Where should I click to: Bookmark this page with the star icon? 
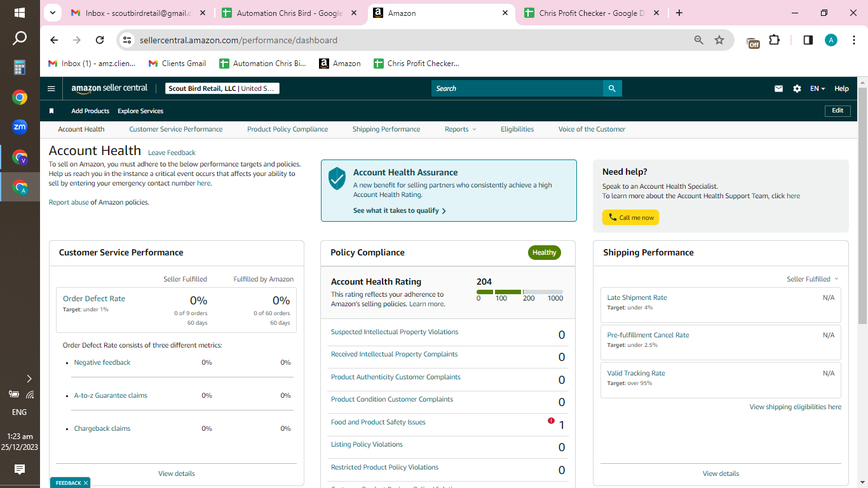[x=719, y=40]
